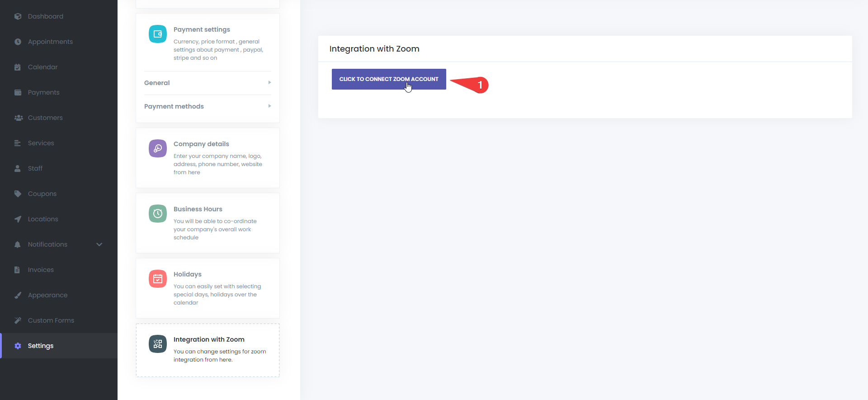Click the Payment settings wallet icon
Screen dimensions: 868x400
click(158, 34)
